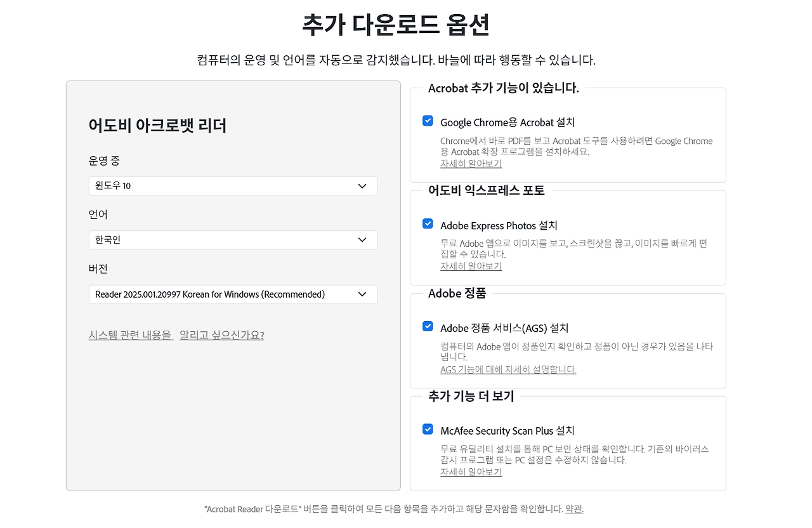This screenshot has height=528, width=812.
Task: Click 자세히 알아보기 link under McAfee description
Action: tap(471, 472)
